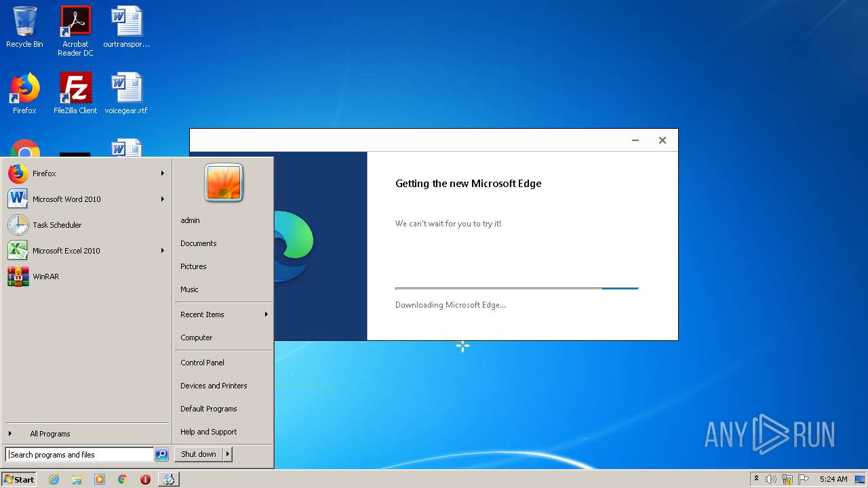Open Google Chrome from taskbar
Screen dimensions: 868x488
tap(123, 479)
